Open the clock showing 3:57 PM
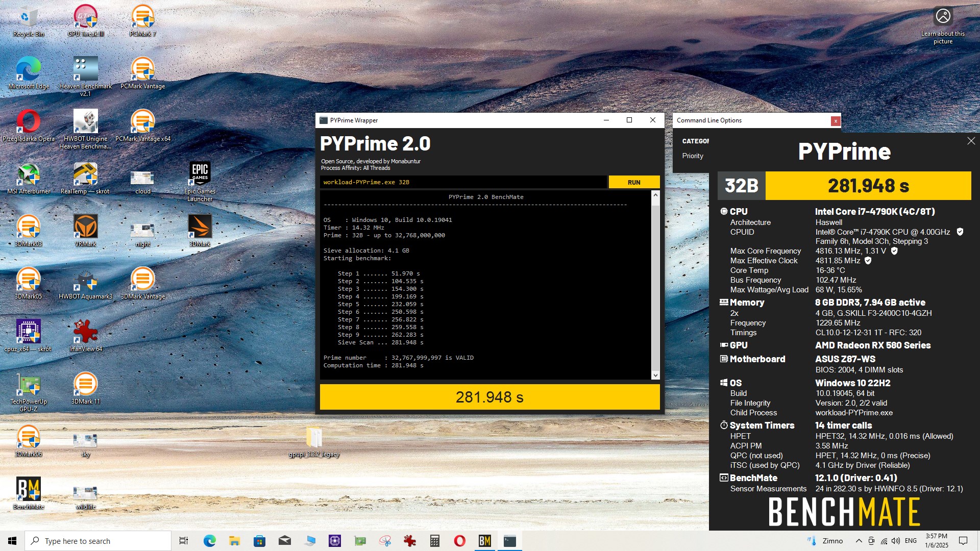The height and width of the screenshot is (551, 980). pyautogui.click(x=937, y=541)
